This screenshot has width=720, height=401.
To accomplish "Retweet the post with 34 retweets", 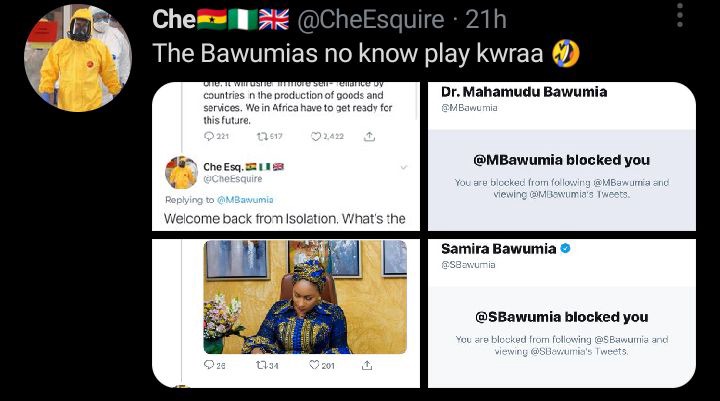I will coord(261,365).
